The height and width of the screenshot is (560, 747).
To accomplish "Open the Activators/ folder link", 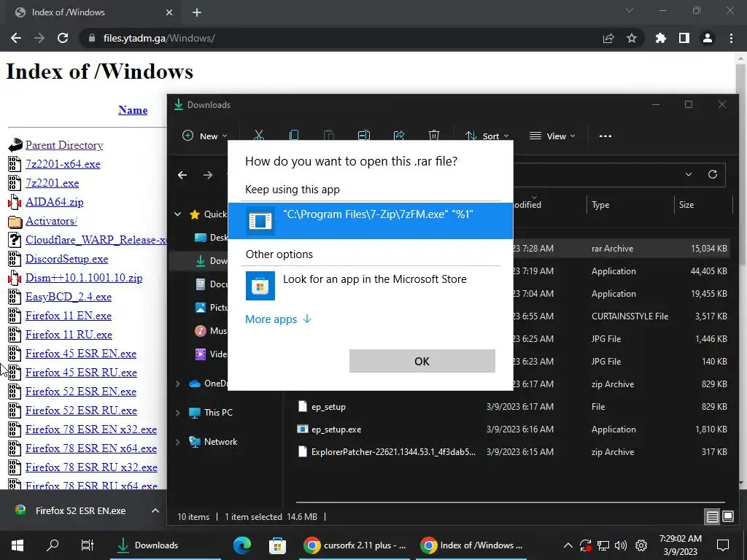I will [x=52, y=221].
